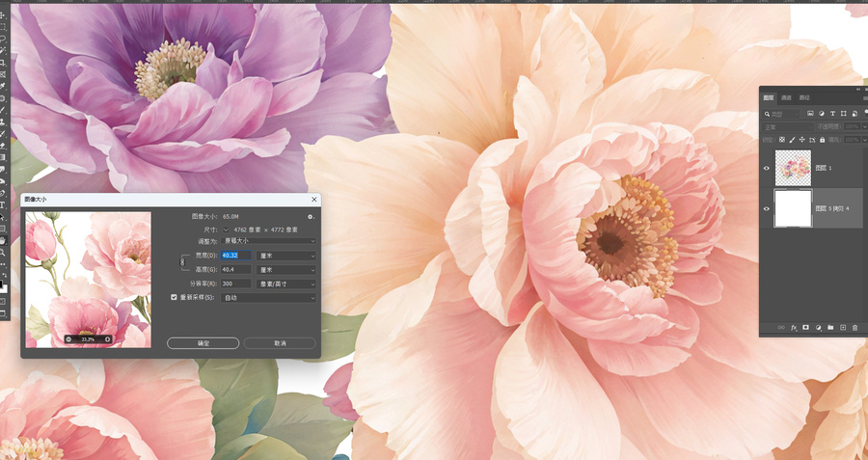Viewport: 868px width, 460px height.
Task: Add a layer mask
Action: [x=806, y=328]
